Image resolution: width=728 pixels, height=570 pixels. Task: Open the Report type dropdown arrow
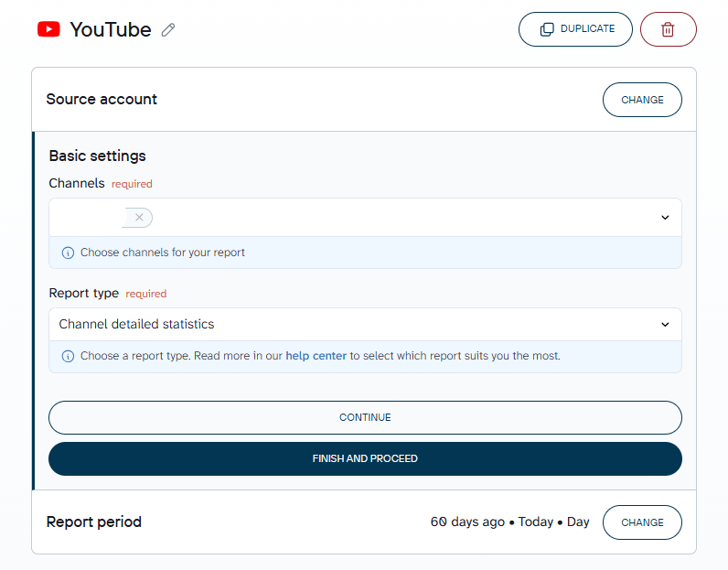click(665, 324)
